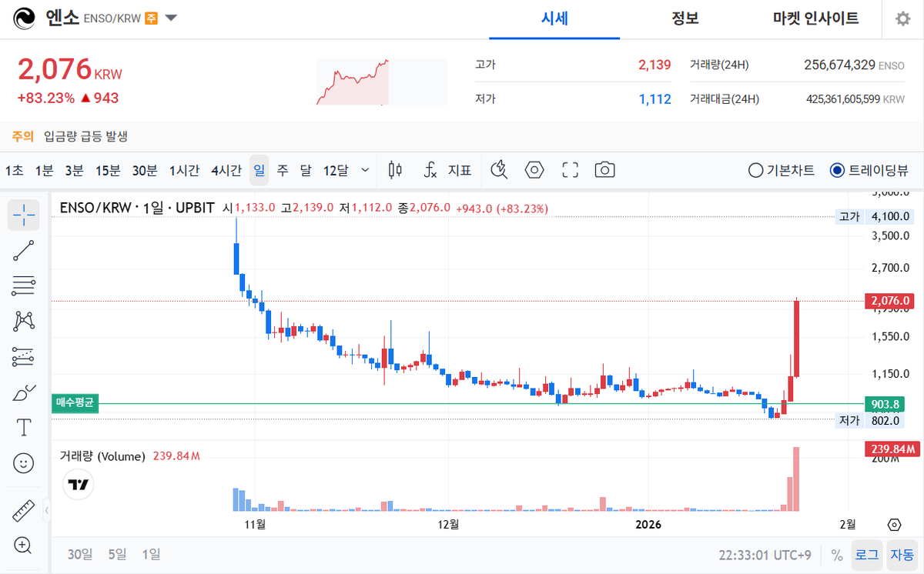This screenshot has width=924, height=574.
Task: Take a chart snapshot with camera icon
Action: click(605, 170)
